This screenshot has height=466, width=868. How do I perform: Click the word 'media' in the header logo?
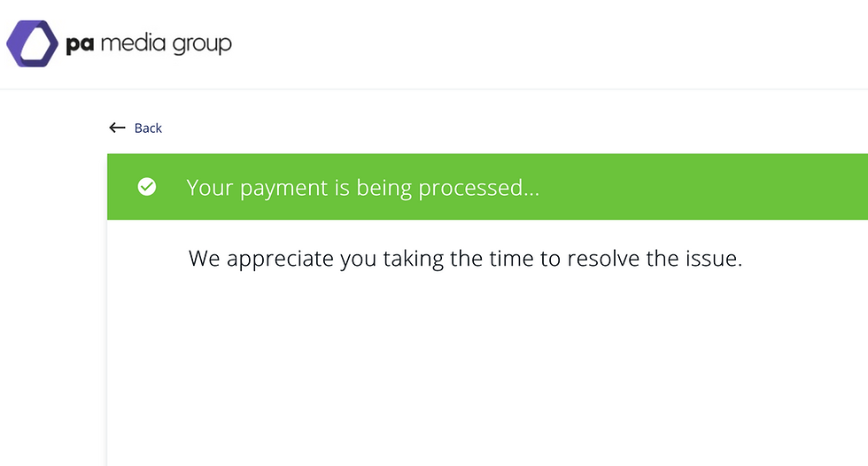134,43
